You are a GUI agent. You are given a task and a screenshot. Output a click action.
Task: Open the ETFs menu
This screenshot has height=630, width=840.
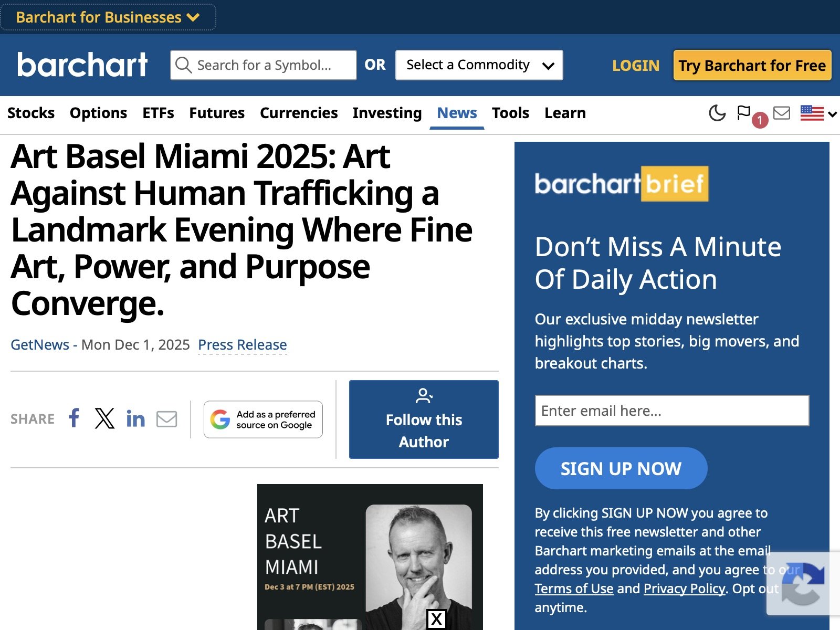(158, 113)
